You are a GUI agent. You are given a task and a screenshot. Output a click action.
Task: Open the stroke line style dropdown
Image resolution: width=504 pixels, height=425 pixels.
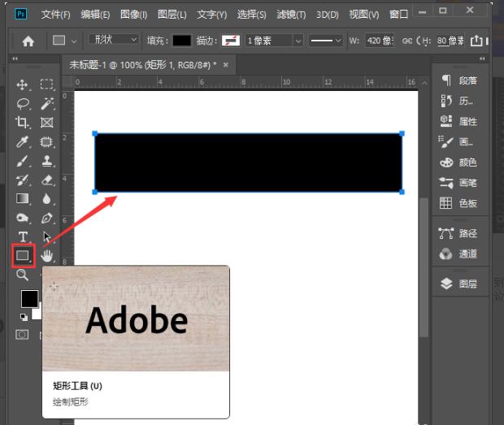(325, 41)
